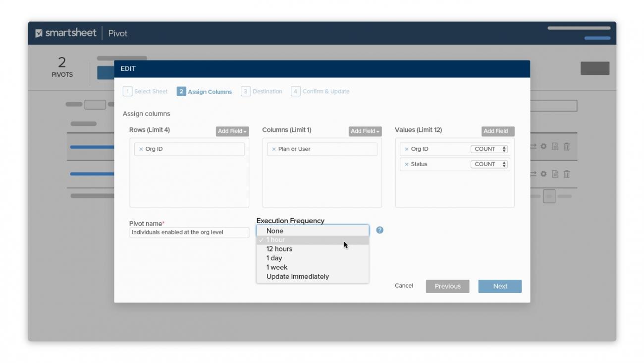This screenshot has width=644, height=363.
Task: Click the Execution Frequency help icon
Action: tap(379, 230)
